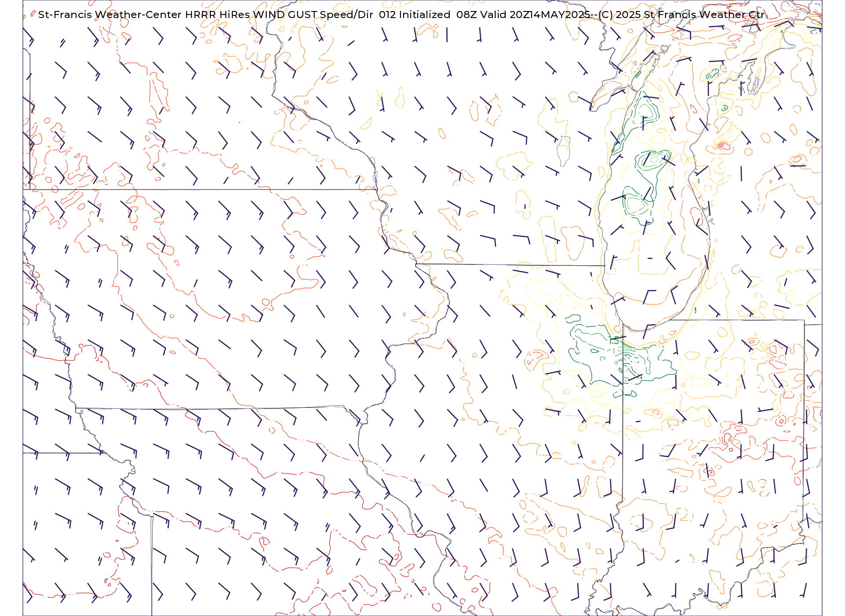Click the 'Valid 20Z14MAY2025' timestamp text
This screenshot has width=845, height=616.
click(x=535, y=15)
